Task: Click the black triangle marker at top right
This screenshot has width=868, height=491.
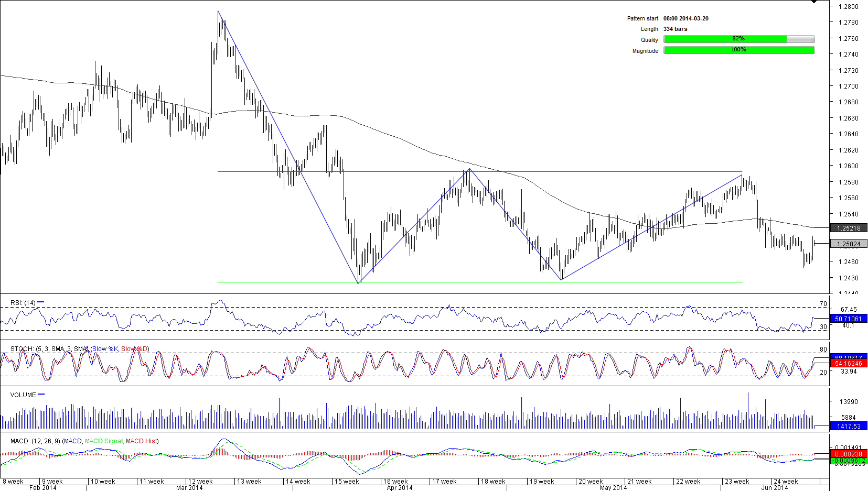Action: 814,2
